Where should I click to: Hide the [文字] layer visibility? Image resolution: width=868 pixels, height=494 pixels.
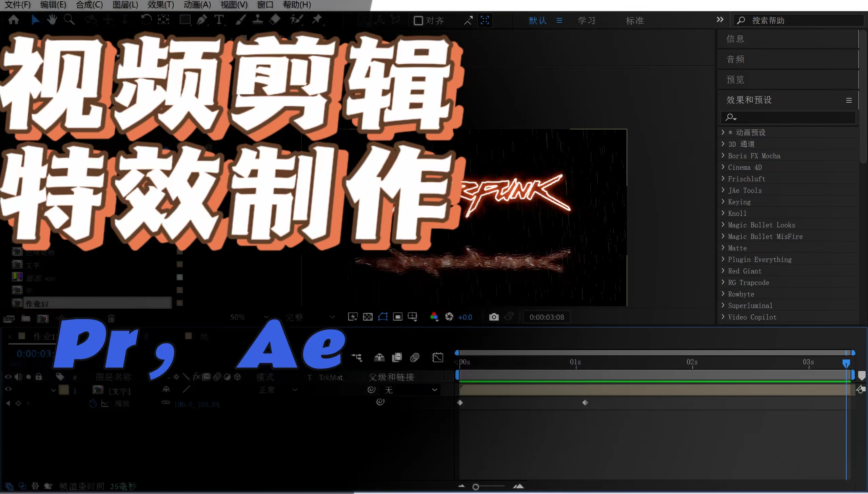pos(8,390)
